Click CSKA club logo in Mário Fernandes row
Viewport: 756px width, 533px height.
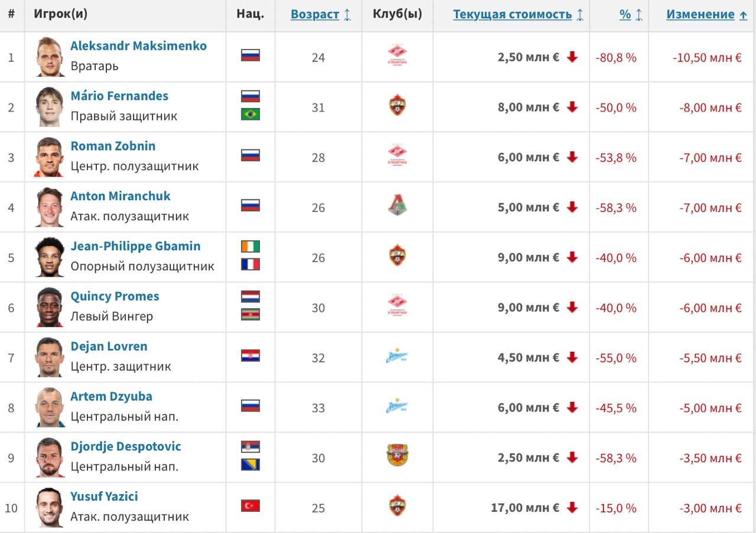click(x=397, y=106)
